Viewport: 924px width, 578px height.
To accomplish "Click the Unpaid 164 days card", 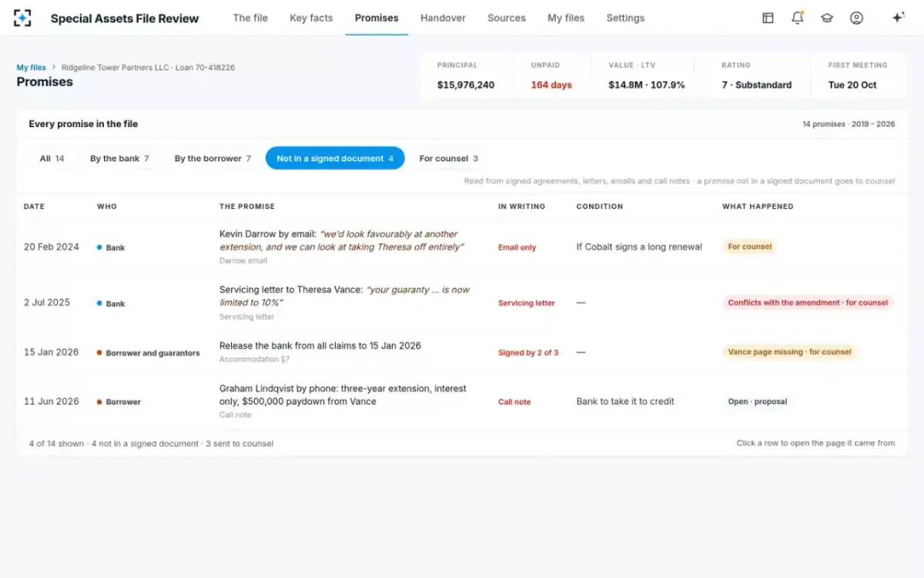I will 551,76.
